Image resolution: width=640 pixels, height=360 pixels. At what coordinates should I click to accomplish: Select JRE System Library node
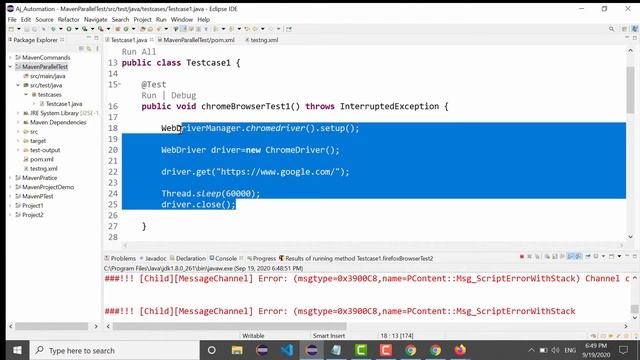coord(54,113)
